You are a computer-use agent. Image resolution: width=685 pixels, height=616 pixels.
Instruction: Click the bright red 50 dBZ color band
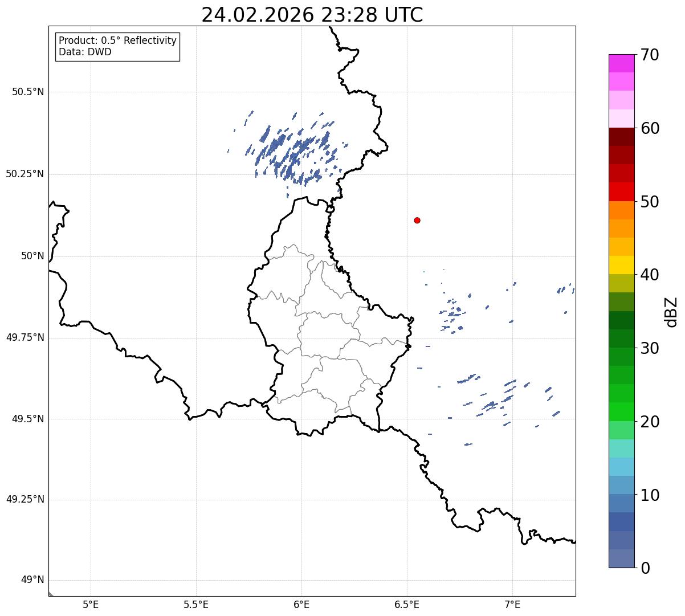point(622,192)
